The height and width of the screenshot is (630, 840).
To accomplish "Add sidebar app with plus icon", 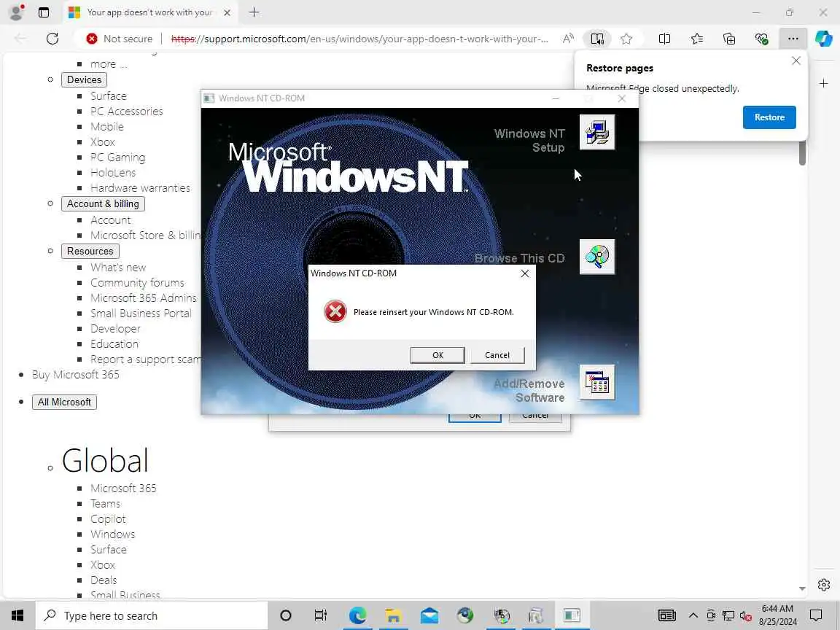I will (x=824, y=83).
